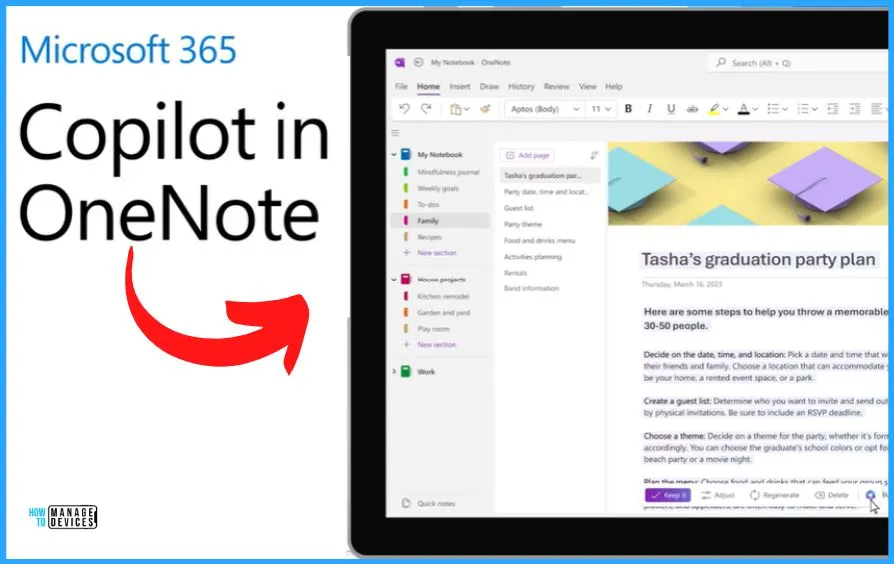The width and height of the screenshot is (894, 564).
Task: Collapse the My Notebook tree
Action: [394, 155]
